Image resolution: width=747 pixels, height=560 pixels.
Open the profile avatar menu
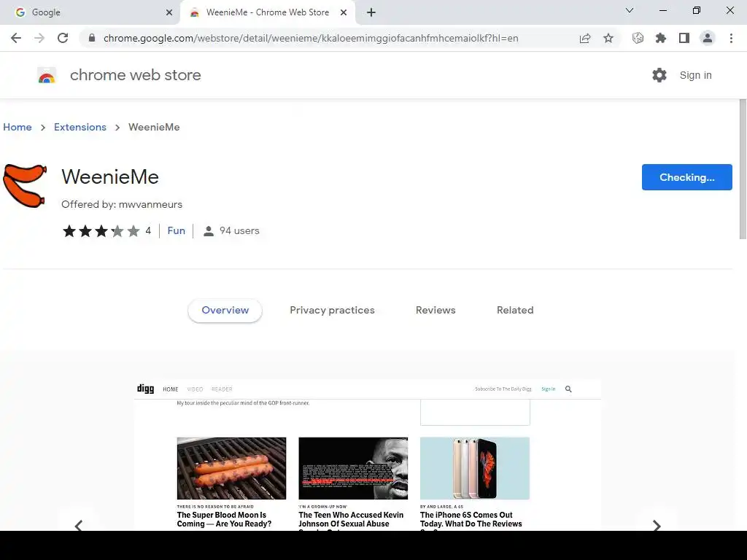pos(708,38)
